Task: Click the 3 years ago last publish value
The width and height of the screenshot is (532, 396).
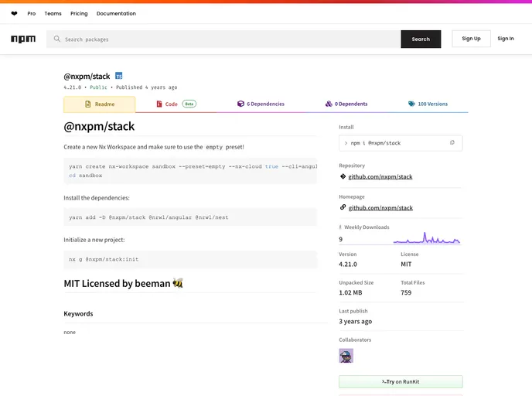Action: 355,321
